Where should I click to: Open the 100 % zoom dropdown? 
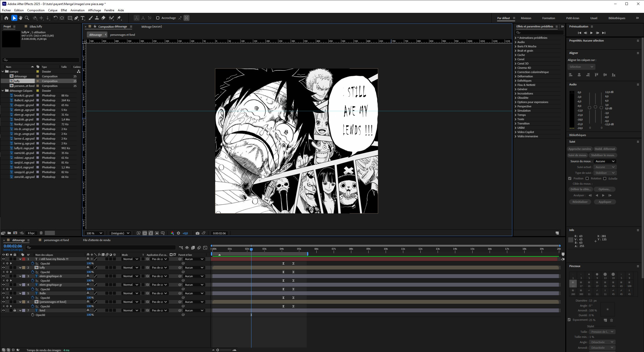pos(94,233)
